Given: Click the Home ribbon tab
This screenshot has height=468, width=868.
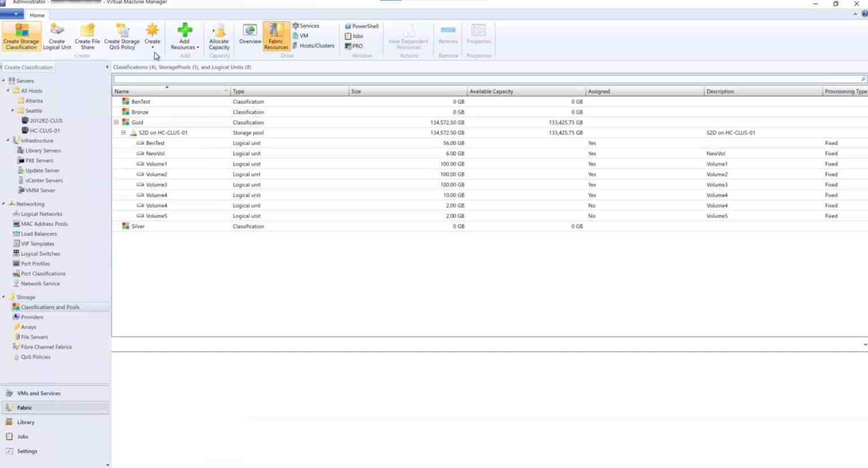Looking at the screenshot, I should pos(37,15).
